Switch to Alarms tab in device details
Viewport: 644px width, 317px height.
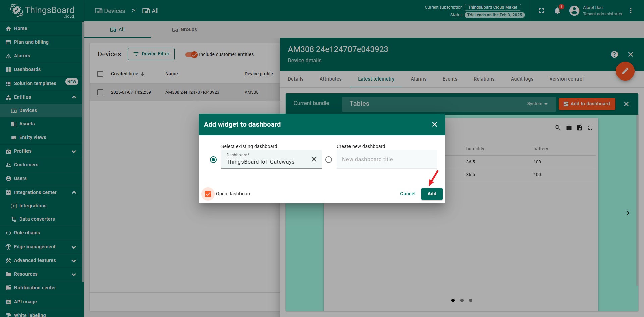(419, 79)
